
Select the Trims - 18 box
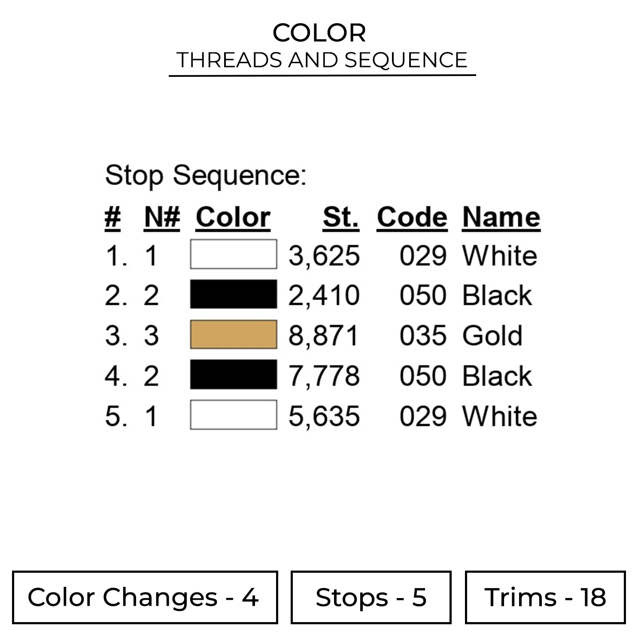coord(545,597)
